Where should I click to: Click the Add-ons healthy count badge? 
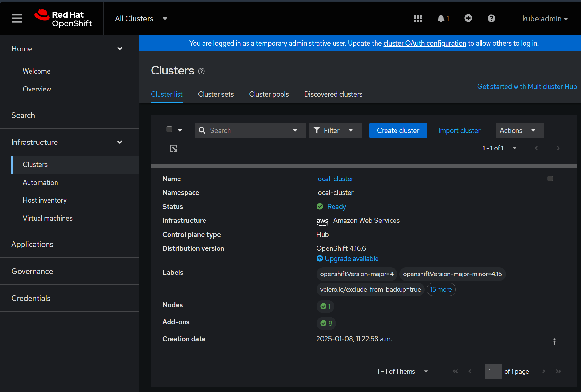(x=326, y=323)
